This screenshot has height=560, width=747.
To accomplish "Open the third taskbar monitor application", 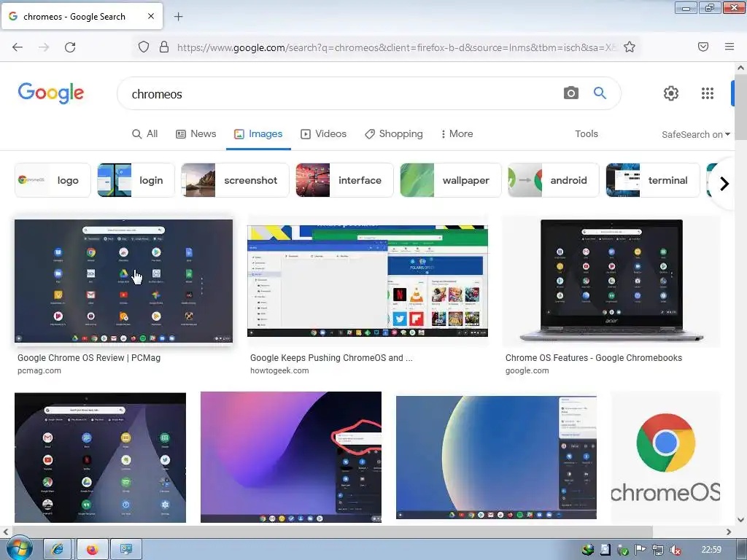I will pos(126,550).
